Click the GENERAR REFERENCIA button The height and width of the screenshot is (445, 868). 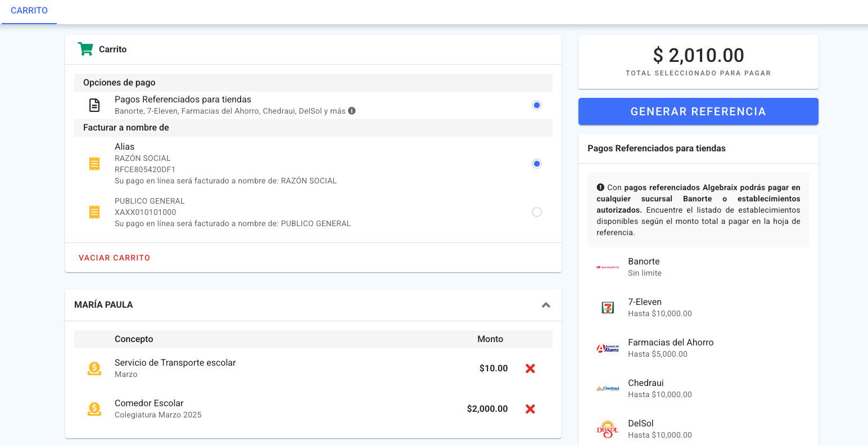point(698,111)
